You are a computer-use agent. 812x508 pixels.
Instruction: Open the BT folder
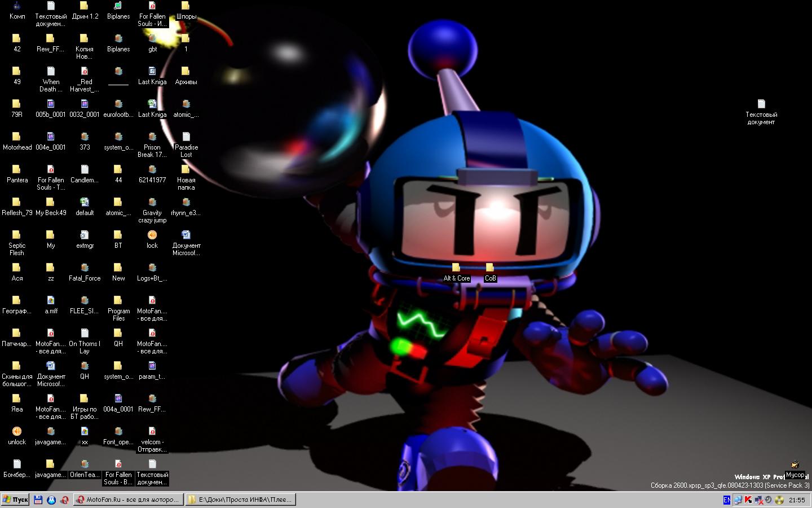click(x=118, y=239)
